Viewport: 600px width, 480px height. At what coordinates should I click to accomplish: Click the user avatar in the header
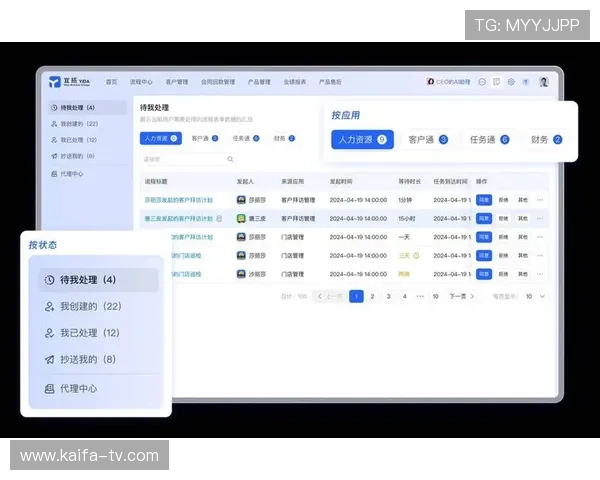pyautogui.click(x=544, y=82)
